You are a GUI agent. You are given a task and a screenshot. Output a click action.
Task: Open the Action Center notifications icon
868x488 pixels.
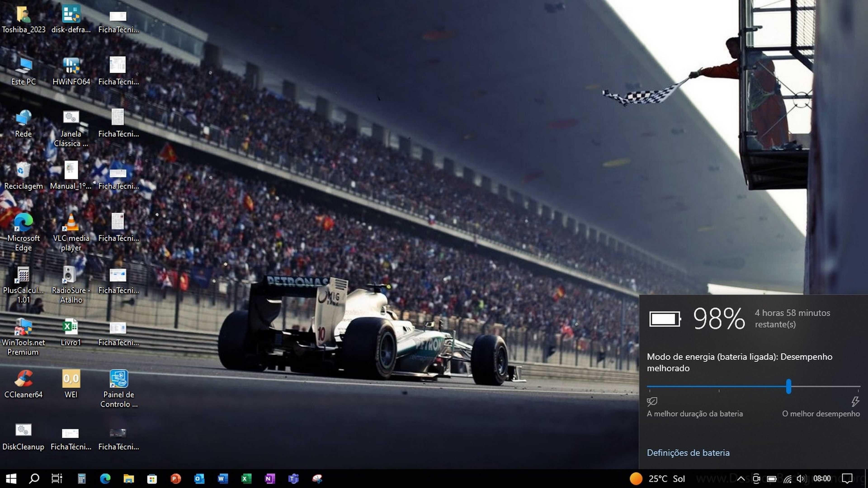coord(847,479)
